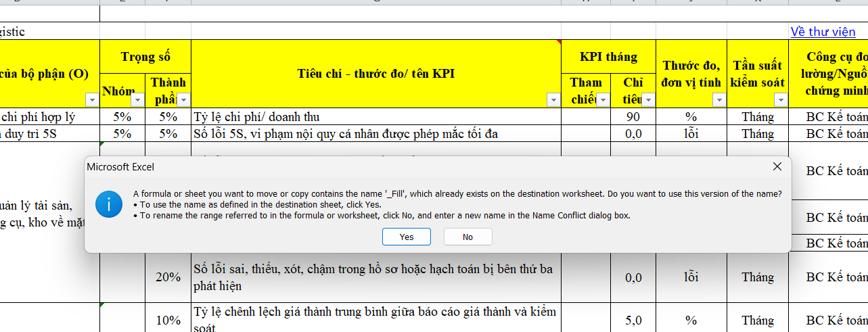Open filter arrow for 'của bộ phận (O)' column
Image resolution: width=868 pixels, height=332 pixels.
click(92, 100)
